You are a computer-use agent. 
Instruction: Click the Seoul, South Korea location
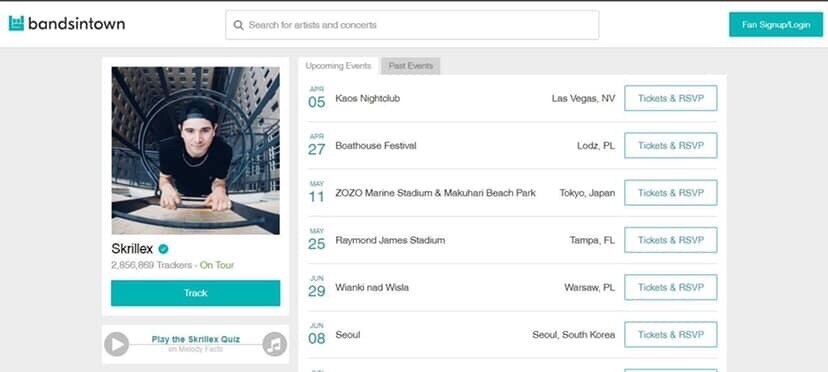point(573,334)
